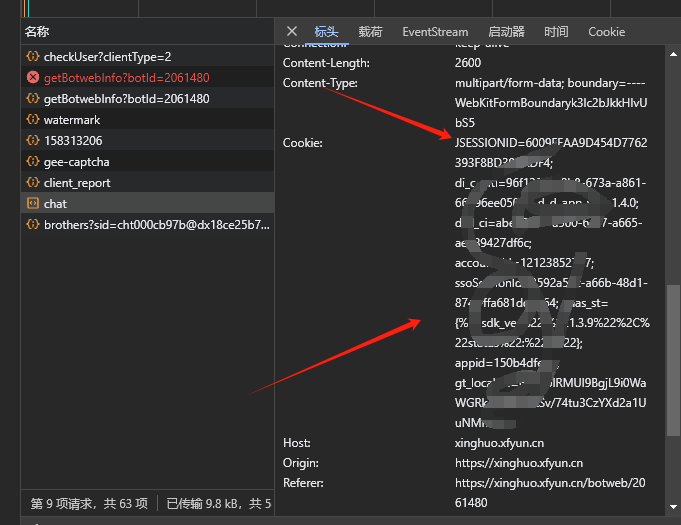Switch to the 启动器 tab
This screenshot has height=525, width=681.
[506, 32]
